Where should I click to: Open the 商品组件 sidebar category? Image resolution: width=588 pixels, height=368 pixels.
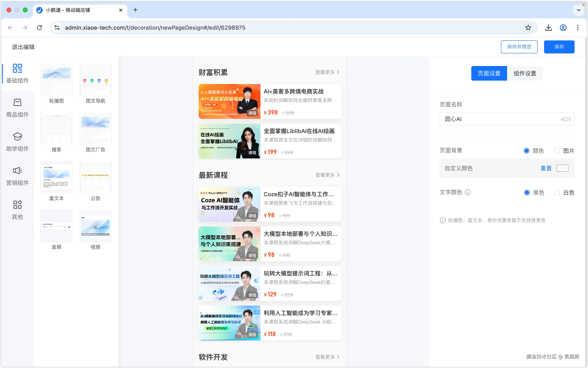(17, 108)
